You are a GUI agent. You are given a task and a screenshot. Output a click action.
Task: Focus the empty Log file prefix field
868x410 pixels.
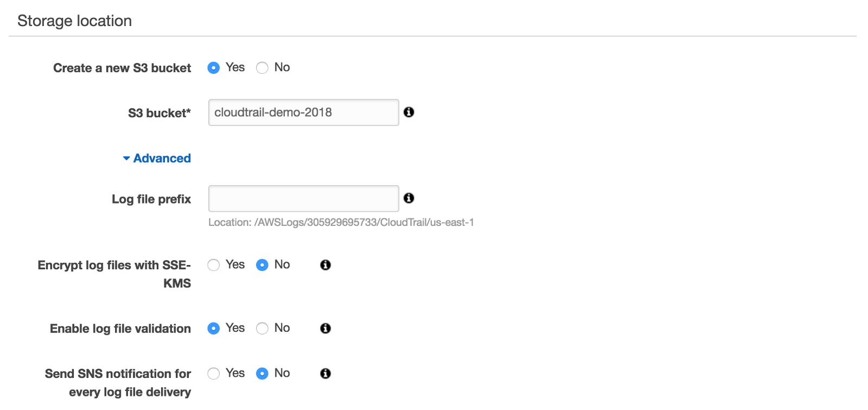coord(303,199)
